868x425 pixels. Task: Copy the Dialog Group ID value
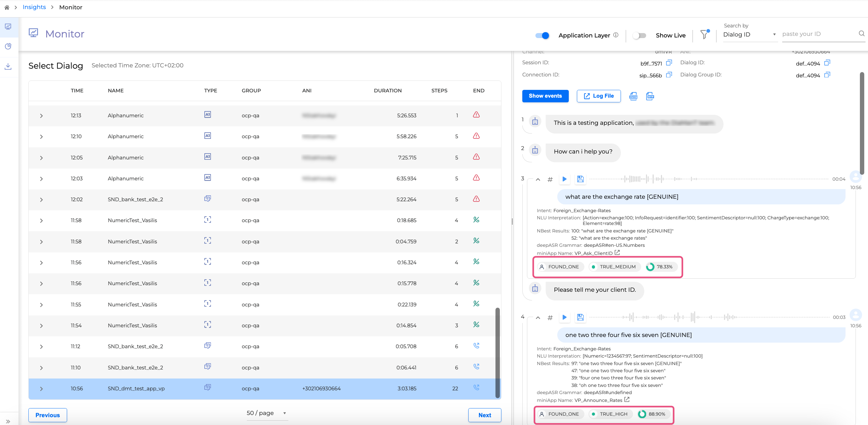pos(827,75)
